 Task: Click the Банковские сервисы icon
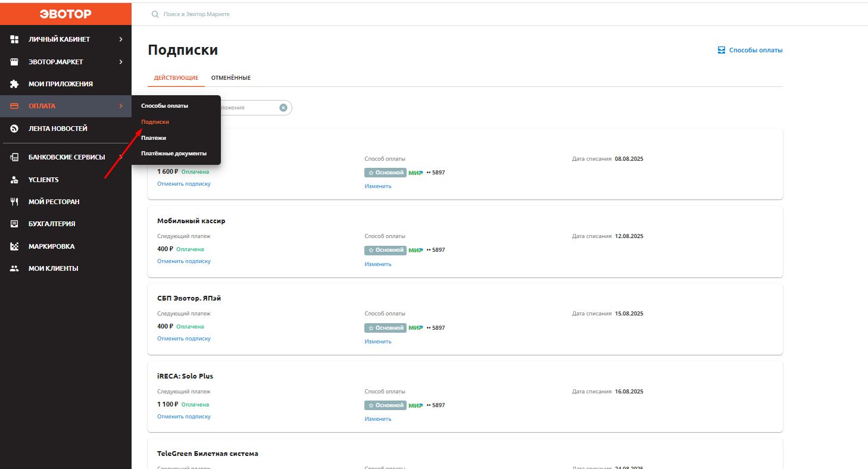tap(15, 157)
